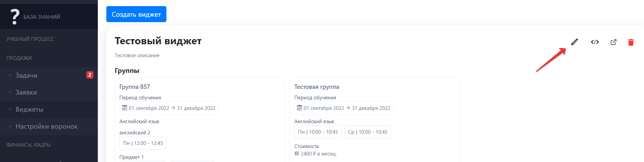Click Тестовая группа card title
Image resolution: width=644 pixels, height=162 pixels.
(x=317, y=87)
